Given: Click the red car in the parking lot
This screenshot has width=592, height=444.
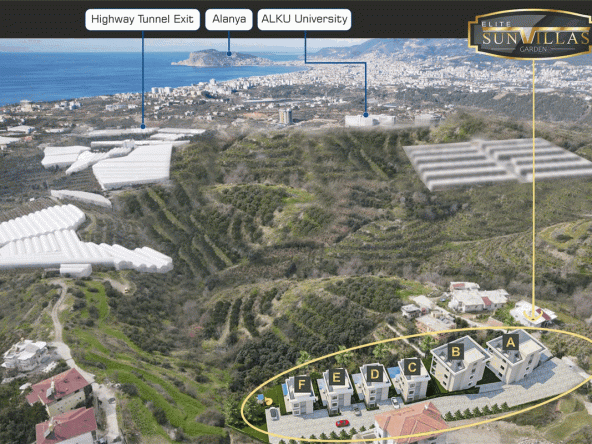Looking at the screenshot, I should (x=342, y=423).
